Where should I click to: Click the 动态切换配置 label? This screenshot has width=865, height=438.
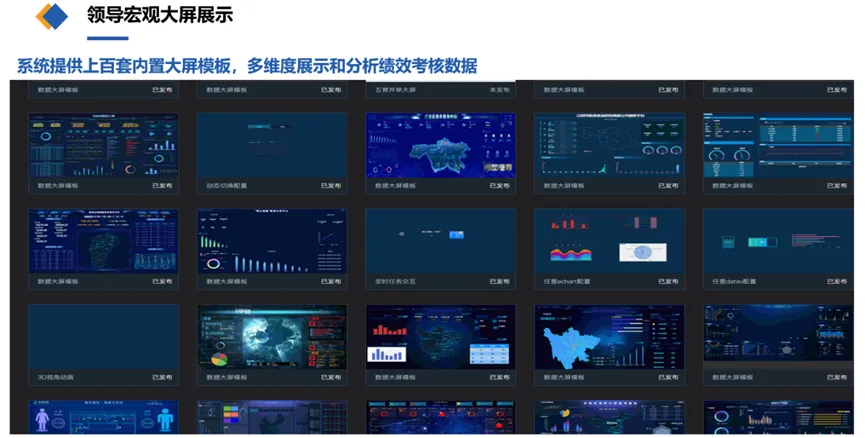pyautogui.click(x=227, y=185)
